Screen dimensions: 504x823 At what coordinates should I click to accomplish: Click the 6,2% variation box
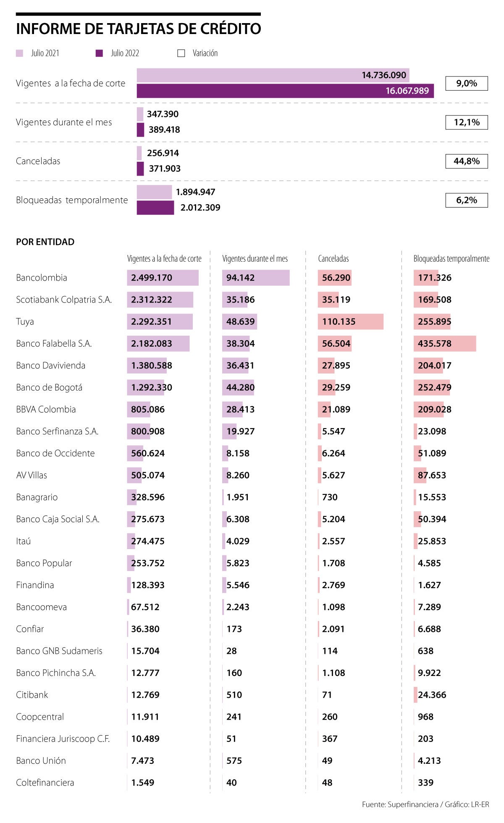click(466, 200)
